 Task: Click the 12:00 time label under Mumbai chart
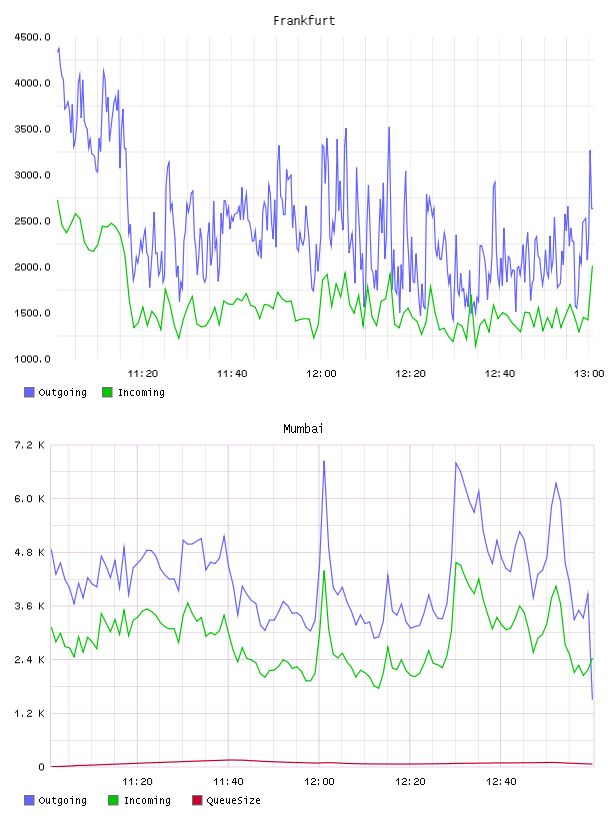pos(319,782)
